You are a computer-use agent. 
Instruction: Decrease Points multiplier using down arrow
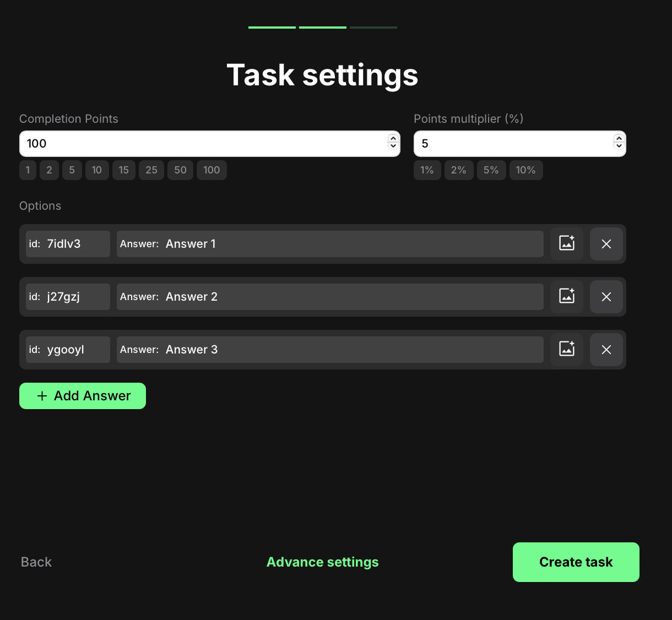pyautogui.click(x=619, y=146)
